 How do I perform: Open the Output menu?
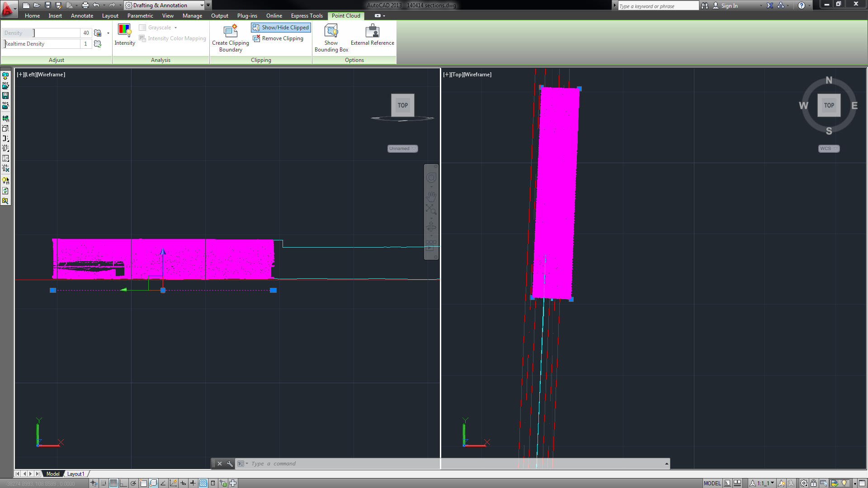[x=220, y=15]
